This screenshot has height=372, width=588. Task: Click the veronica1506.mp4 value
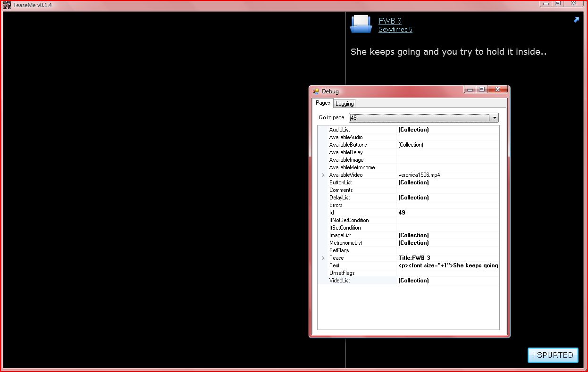pos(419,175)
